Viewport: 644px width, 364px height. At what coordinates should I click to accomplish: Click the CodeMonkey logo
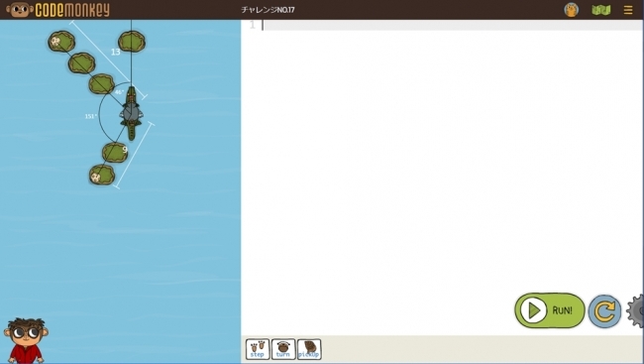click(58, 10)
